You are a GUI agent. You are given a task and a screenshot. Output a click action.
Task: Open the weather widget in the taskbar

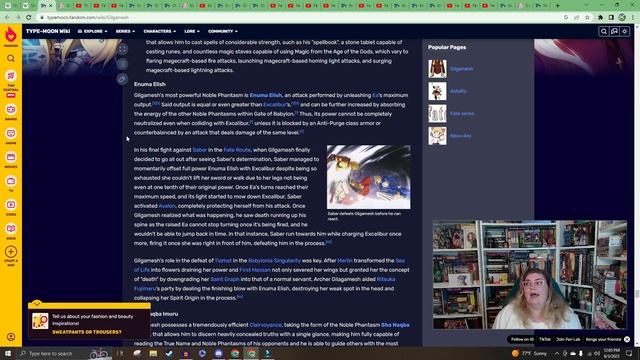(529, 353)
